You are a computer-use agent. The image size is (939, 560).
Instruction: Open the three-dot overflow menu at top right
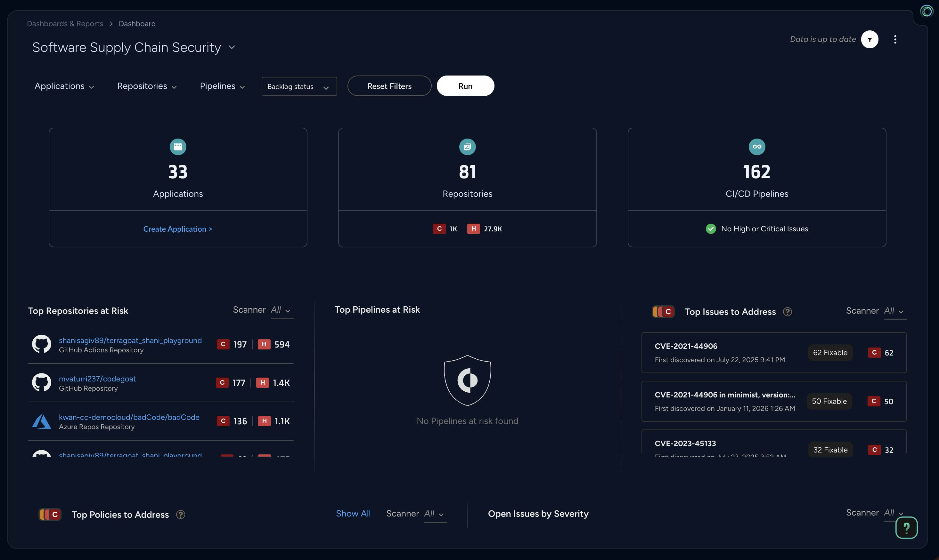(x=895, y=39)
